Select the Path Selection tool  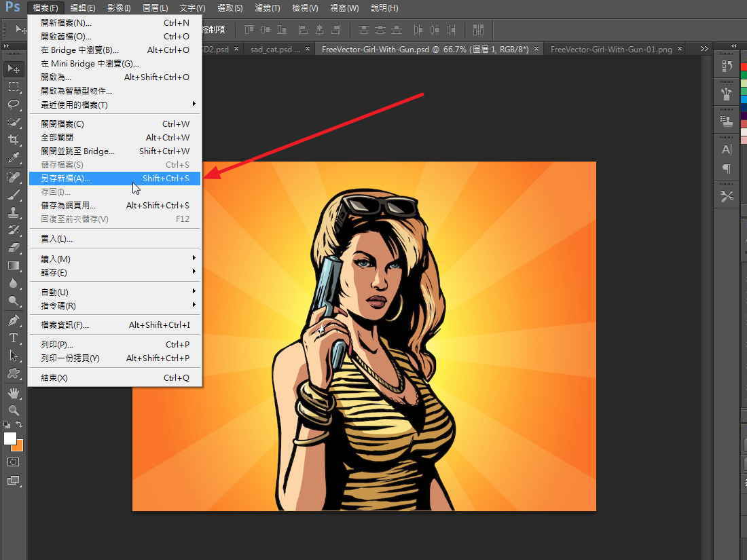tap(14, 356)
